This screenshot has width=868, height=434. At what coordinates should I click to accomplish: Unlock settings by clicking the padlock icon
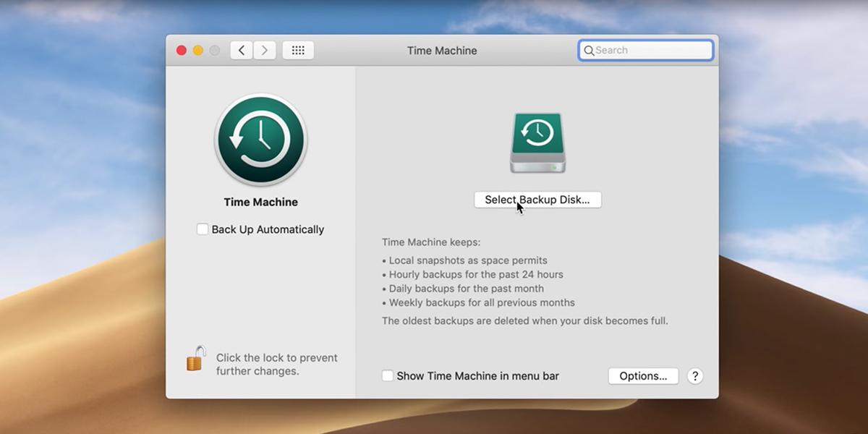[195, 360]
